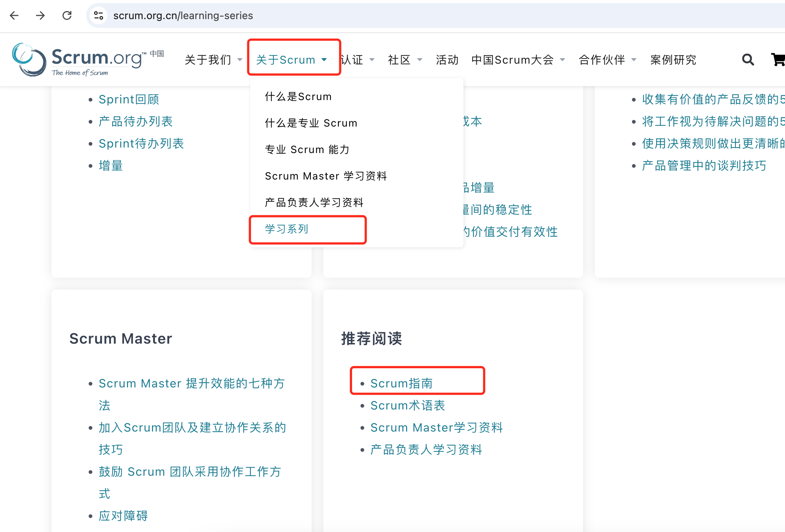
Task: Click the browser back arrow
Action: click(x=14, y=15)
